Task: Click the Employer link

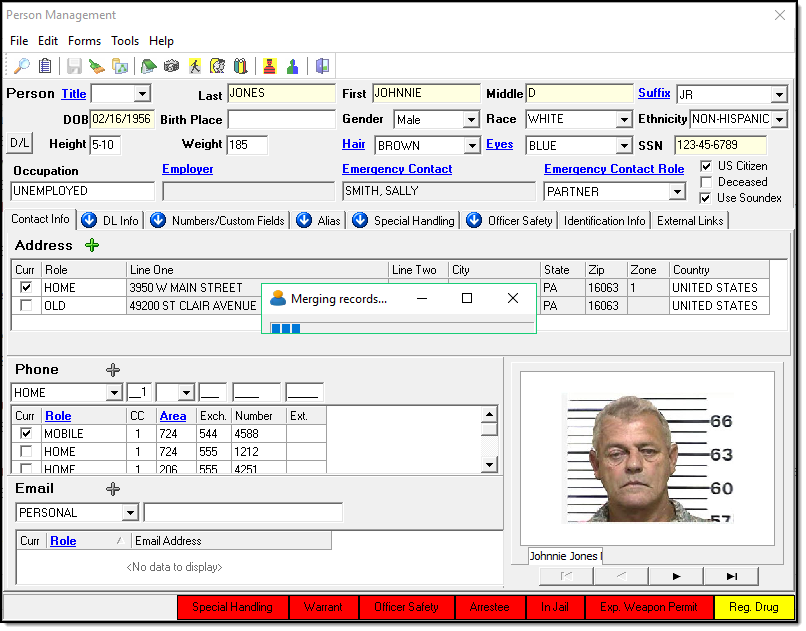Action: [x=187, y=170]
